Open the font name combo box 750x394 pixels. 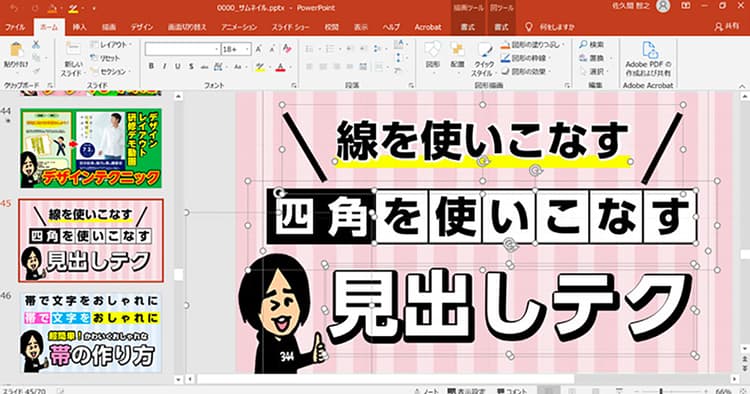[x=183, y=49]
